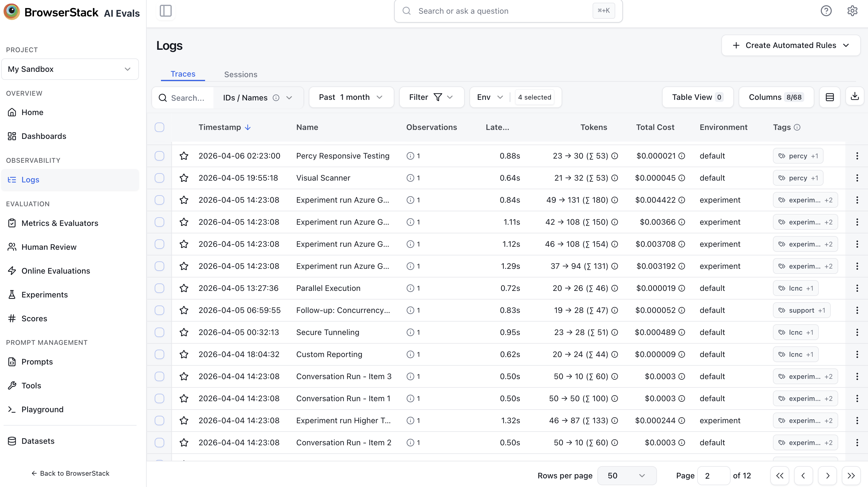Check the Visual Scanner row checkbox
This screenshot has width=868, height=487.
tap(159, 178)
